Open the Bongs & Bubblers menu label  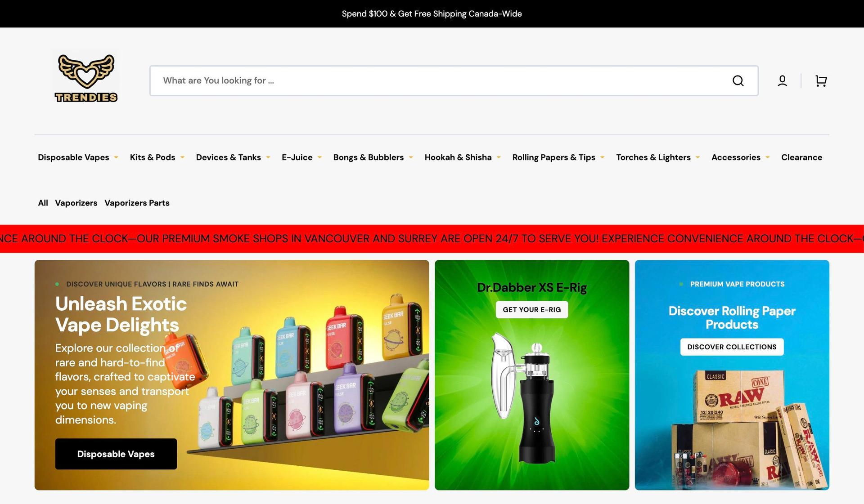pos(369,157)
